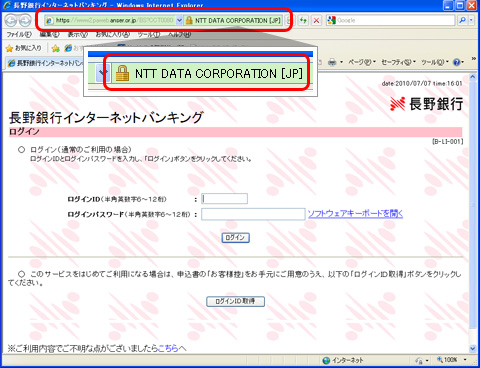Refresh the page with the green arrows icon
480x368 pixels.
303,21
